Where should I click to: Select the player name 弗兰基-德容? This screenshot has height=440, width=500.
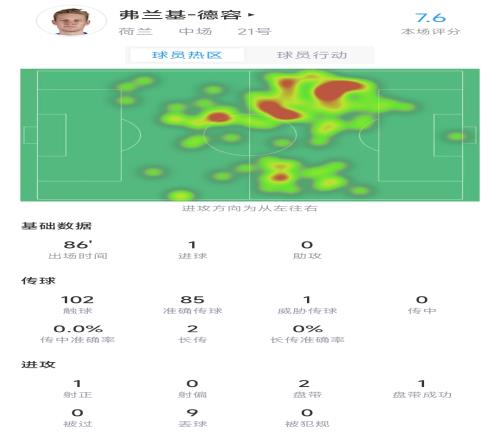tap(180, 15)
